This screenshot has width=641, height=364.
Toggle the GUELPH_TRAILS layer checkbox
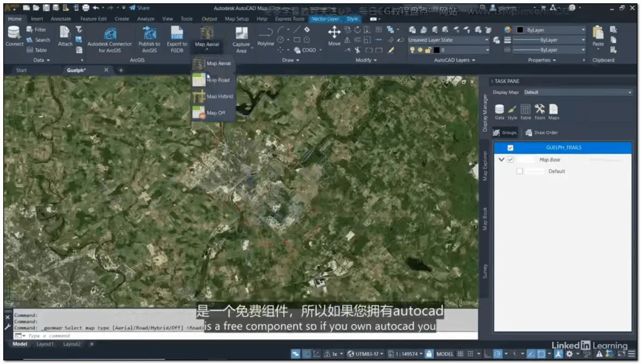pyautogui.click(x=510, y=148)
